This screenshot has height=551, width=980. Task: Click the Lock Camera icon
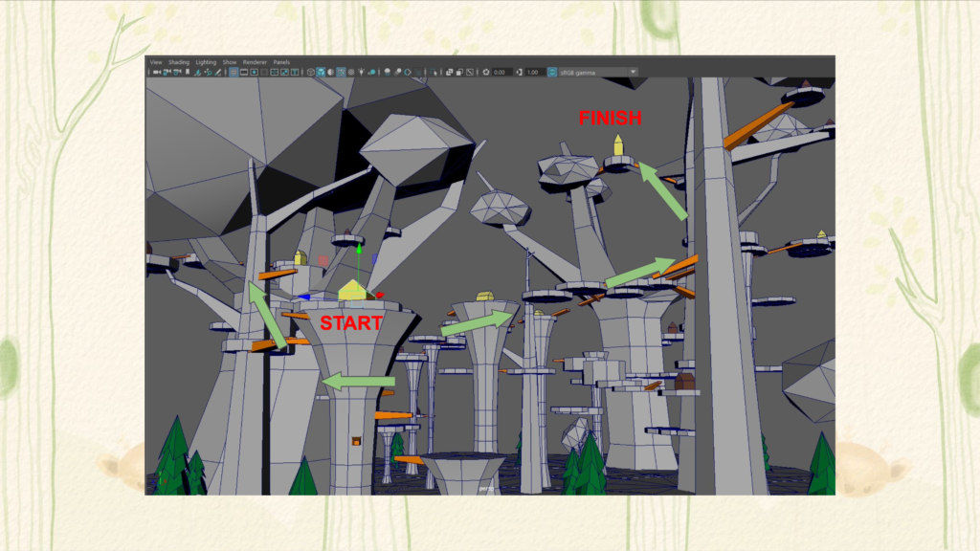click(x=167, y=73)
